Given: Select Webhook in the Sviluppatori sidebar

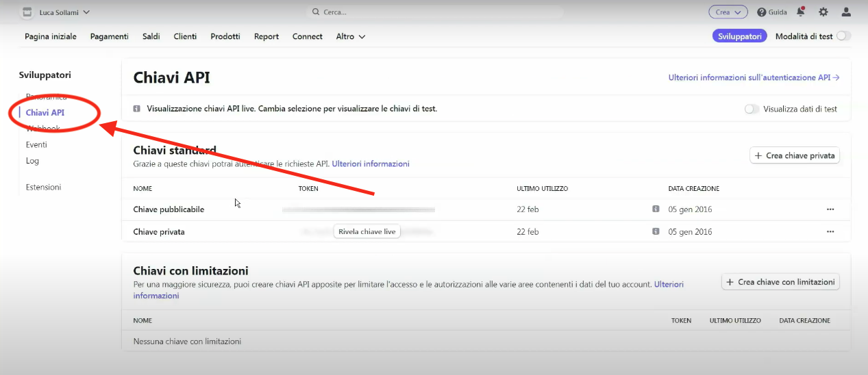Looking at the screenshot, I should [43, 129].
